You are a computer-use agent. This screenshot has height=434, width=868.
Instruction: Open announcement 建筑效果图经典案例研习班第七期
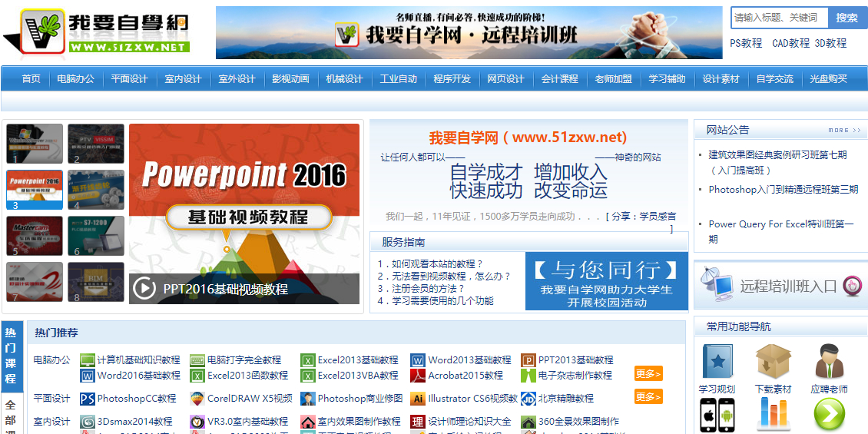(x=778, y=162)
